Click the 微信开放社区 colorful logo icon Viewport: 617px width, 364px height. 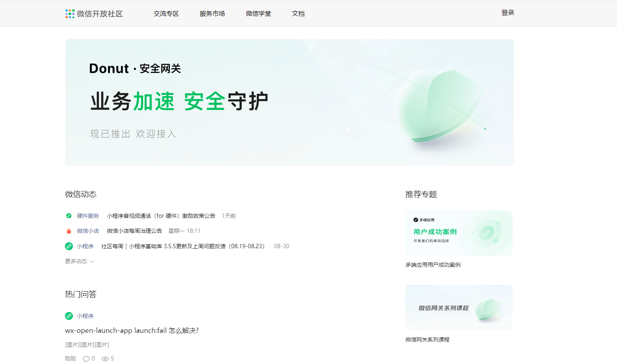pos(70,14)
